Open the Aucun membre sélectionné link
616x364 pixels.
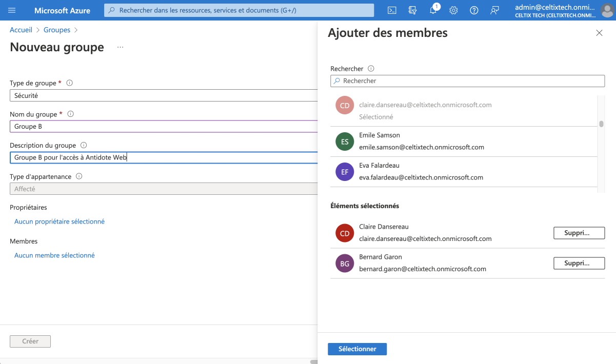pyautogui.click(x=54, y=255)
